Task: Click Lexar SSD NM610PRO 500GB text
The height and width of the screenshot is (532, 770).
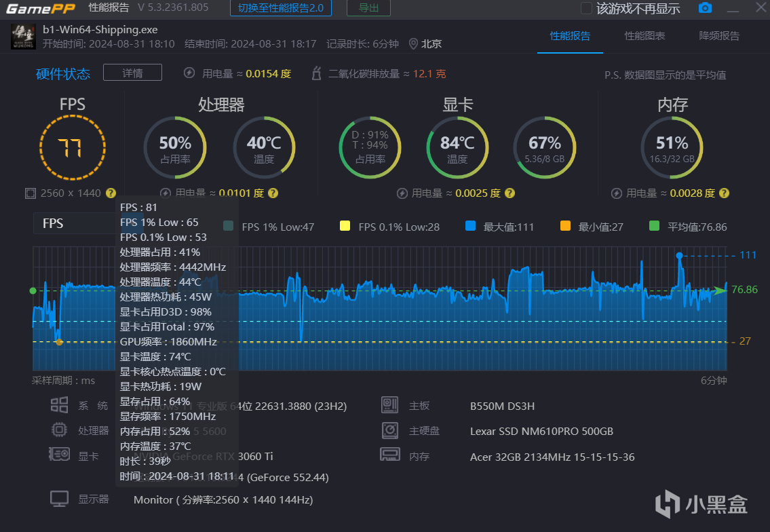Action: pos(541,432)
